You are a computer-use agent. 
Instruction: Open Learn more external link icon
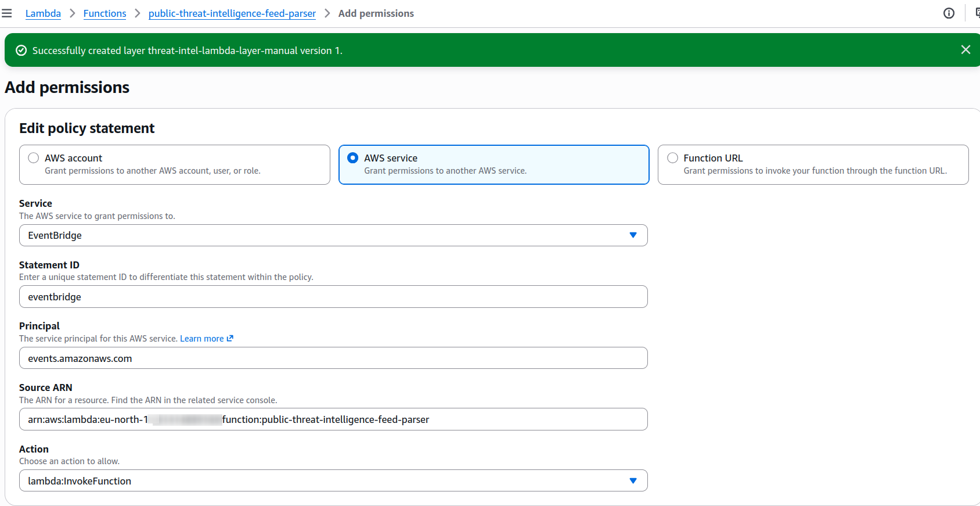pyautogui.click(x=230, y=338)
